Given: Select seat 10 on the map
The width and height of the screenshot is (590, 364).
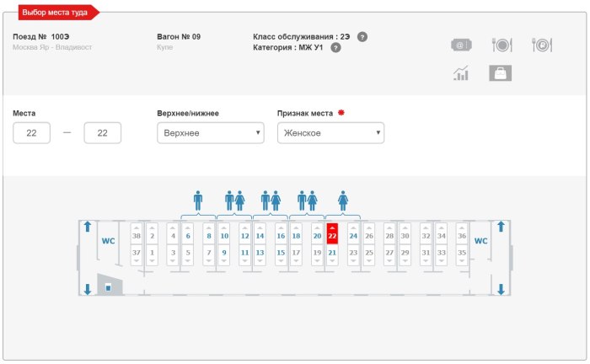Looking at the screenshot, I should pos(224,233).
